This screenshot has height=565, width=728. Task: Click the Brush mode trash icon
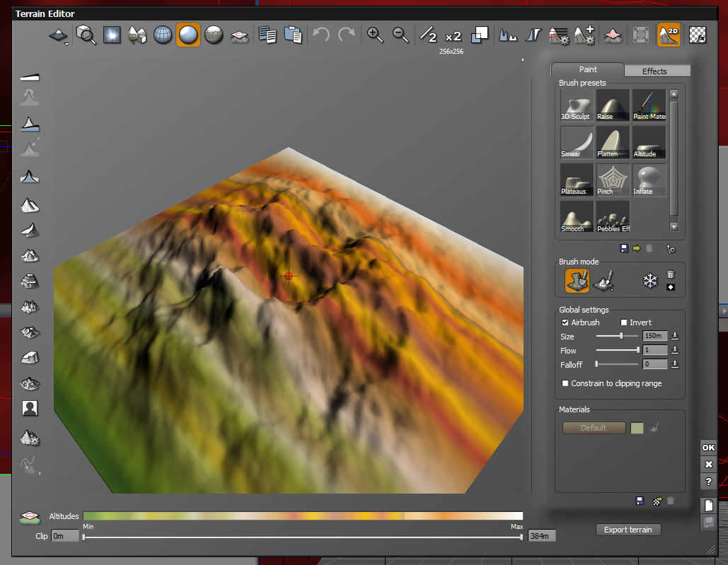coord(671,274)
